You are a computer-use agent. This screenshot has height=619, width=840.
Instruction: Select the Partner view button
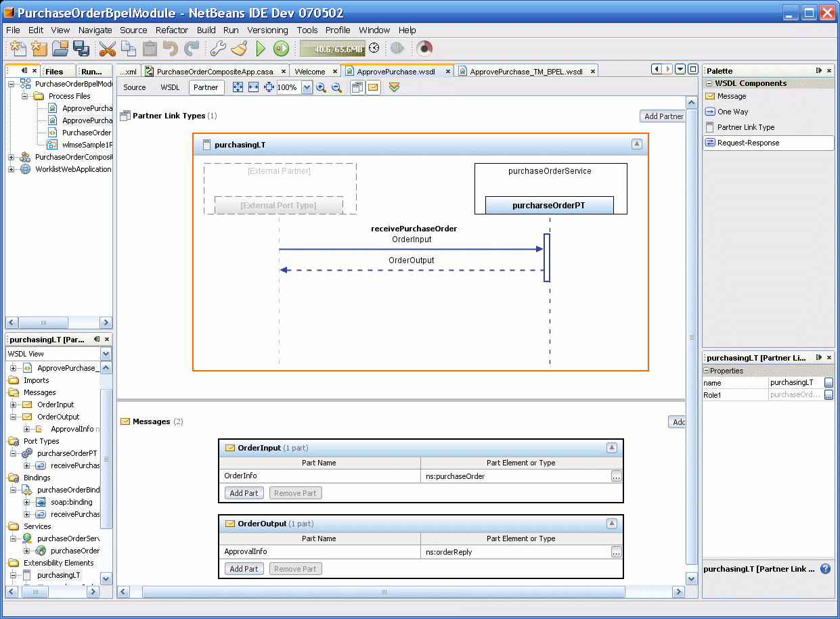(206, 87)
